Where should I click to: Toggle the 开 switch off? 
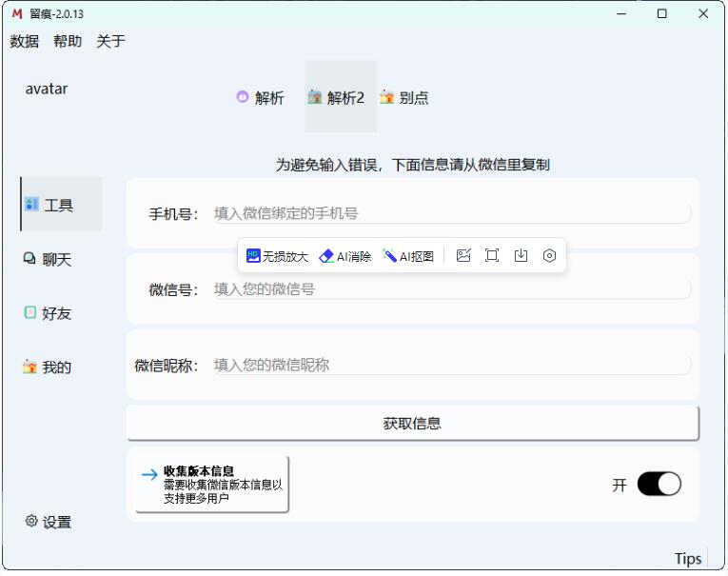[659, 484]
